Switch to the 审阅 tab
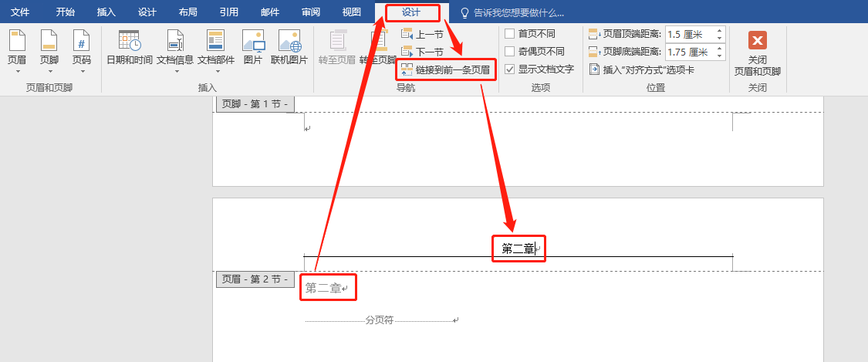 (311, 12)
